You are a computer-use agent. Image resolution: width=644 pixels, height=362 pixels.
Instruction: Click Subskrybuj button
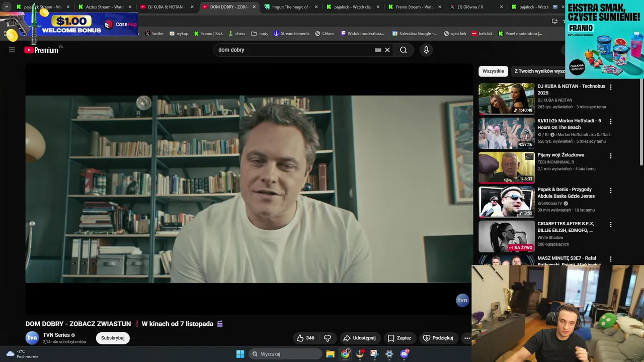click(x=113, y=338)
